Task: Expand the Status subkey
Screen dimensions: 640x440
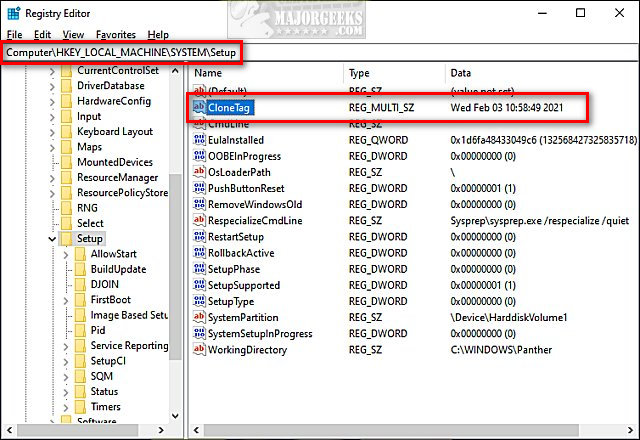Action: tap(66, 392)
